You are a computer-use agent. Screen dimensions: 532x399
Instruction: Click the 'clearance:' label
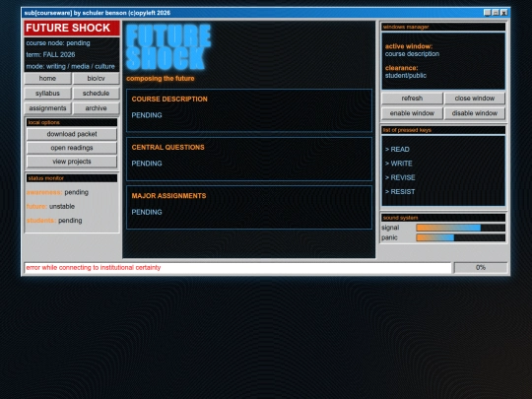(x=402, y=68)
